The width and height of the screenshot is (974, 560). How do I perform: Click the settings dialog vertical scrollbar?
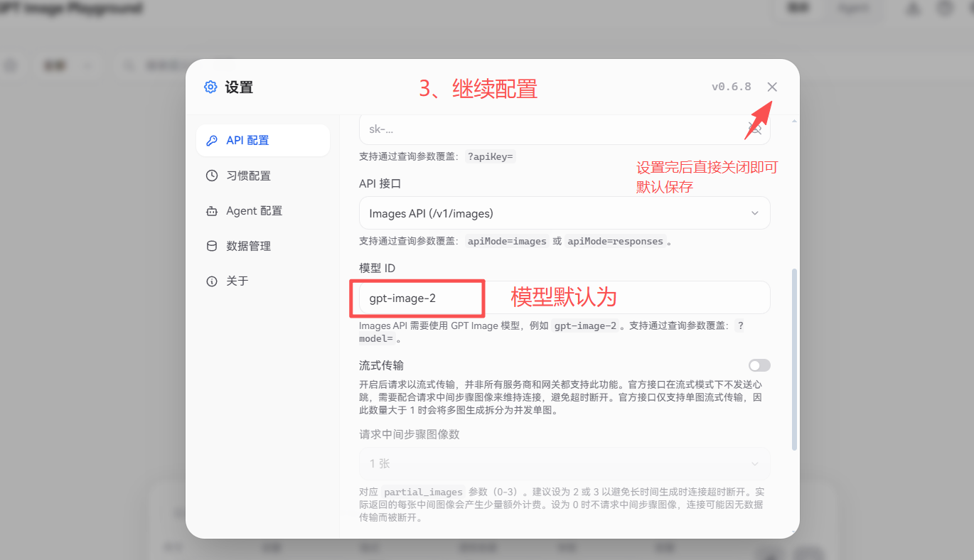point(794,359)
